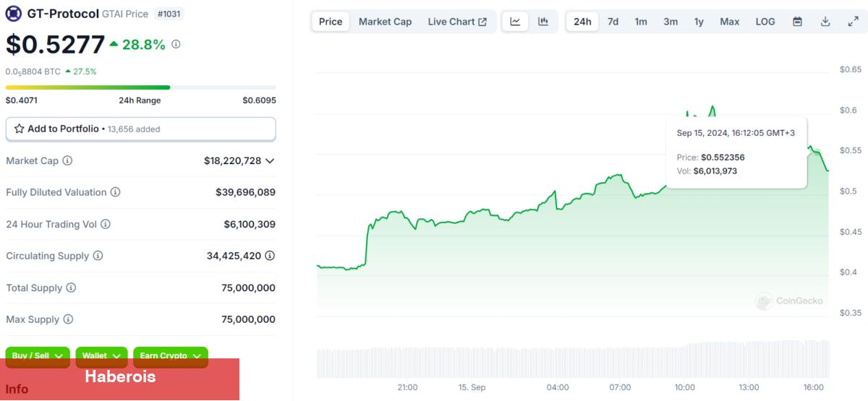Screen dimensions: 868x401
Task: Click the $0.5277 current price text
Action: tap(55, 45)
